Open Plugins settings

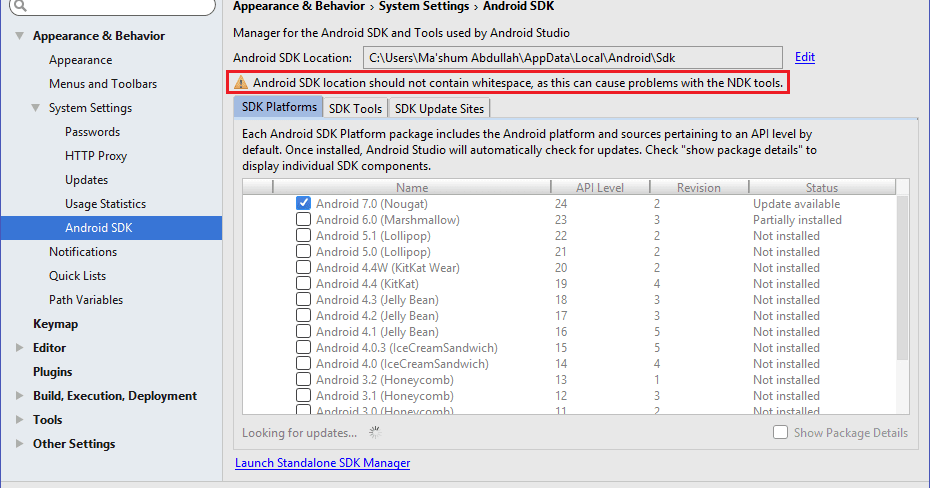tap(53, 372)
